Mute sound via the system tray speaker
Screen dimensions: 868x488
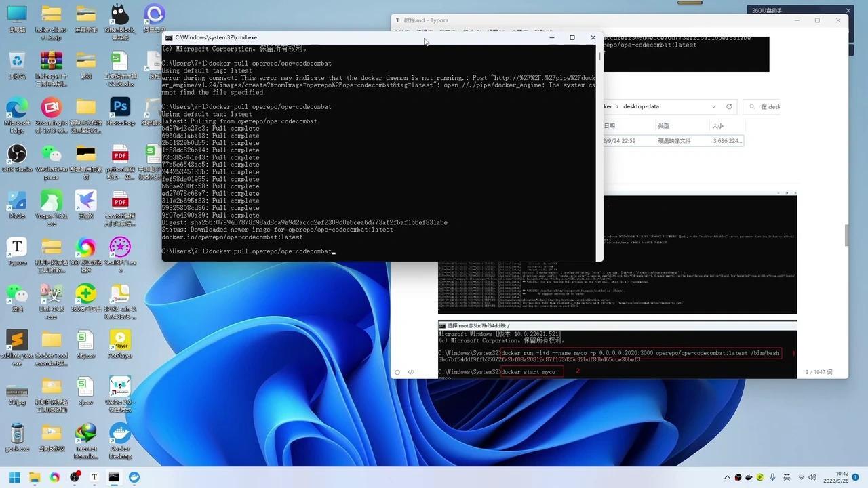pyautogui.click(x=812, y=477)
